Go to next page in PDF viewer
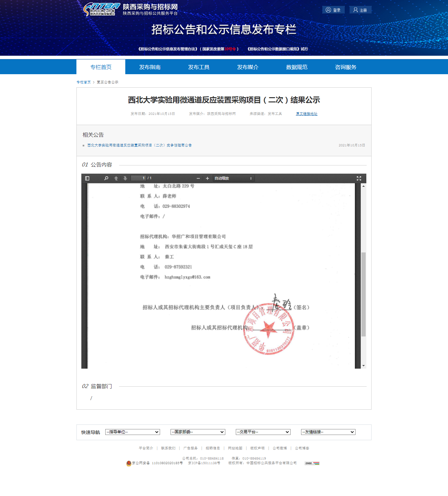This screenshot has height=496, width=448. click(x=125, y=178)
